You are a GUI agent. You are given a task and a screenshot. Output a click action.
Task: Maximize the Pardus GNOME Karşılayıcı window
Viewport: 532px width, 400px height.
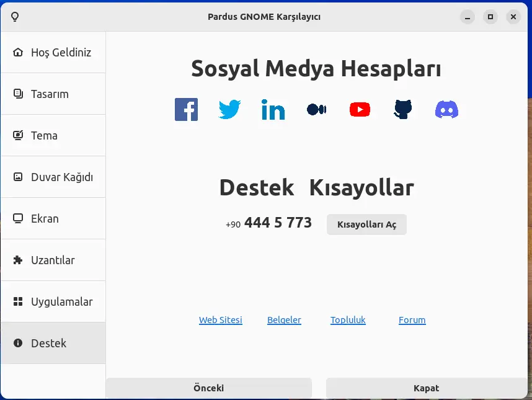coord(490,17)
